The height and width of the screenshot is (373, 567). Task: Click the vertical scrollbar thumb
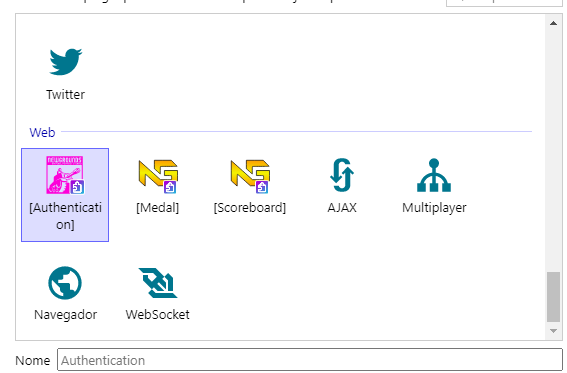click(553, 297)
